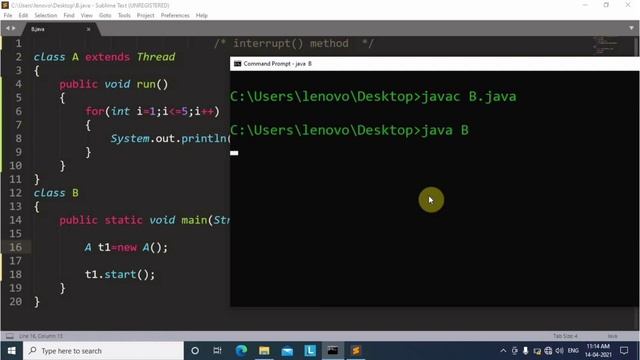The width and height of the screenshot is (640, 360).
Task: Click the microphone tray icon
Action: [525, 351]
